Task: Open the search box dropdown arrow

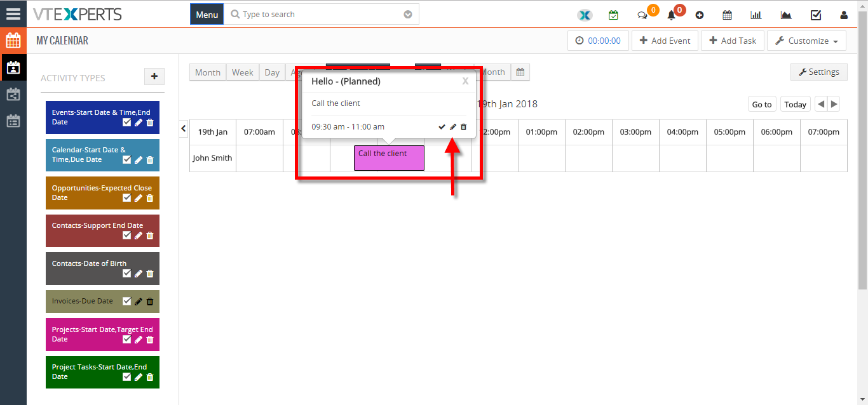Action: point(408,15)
